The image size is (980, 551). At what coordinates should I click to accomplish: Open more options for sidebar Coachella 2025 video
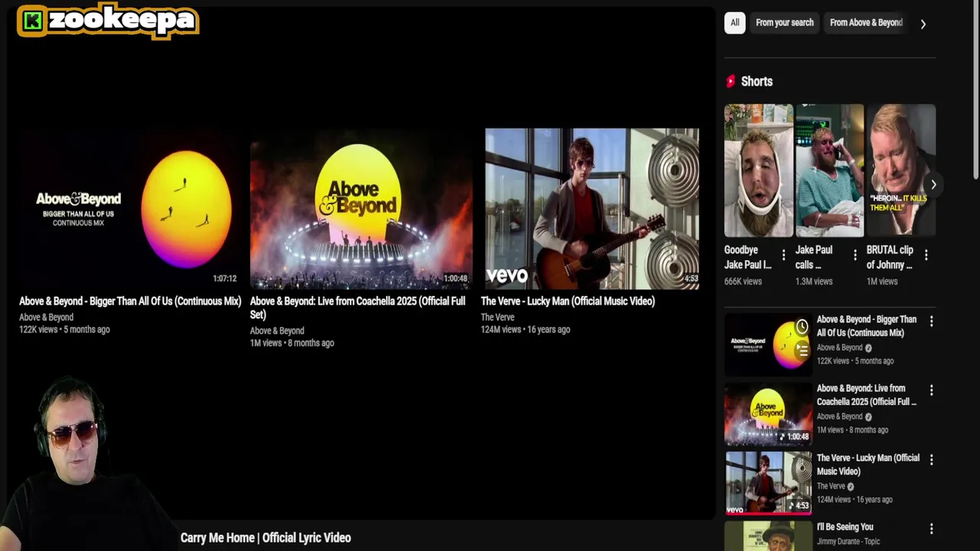pyautogui.click(x=931, y=390)
